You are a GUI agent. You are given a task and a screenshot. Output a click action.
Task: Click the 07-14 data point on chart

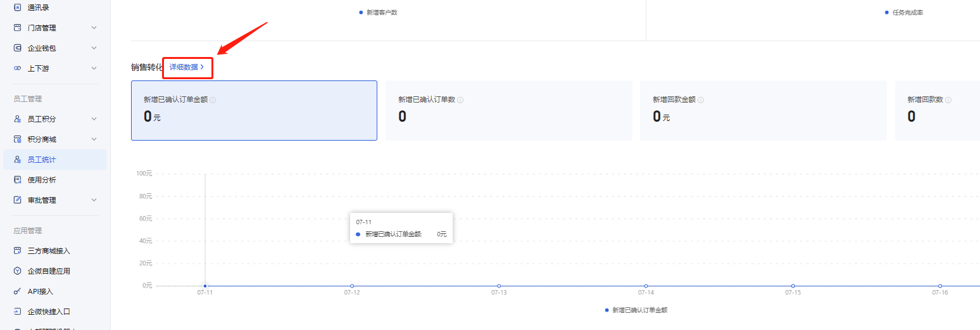pyautogui.click(x=646, y=286)
